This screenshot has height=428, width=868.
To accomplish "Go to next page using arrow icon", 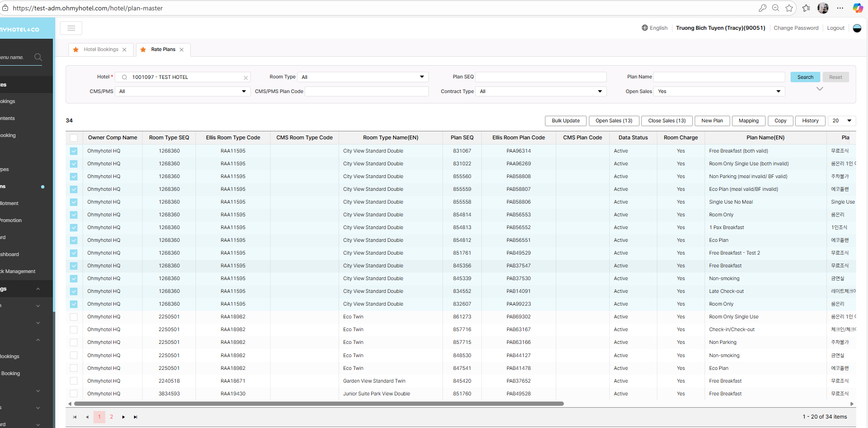I will coord(124,417).
